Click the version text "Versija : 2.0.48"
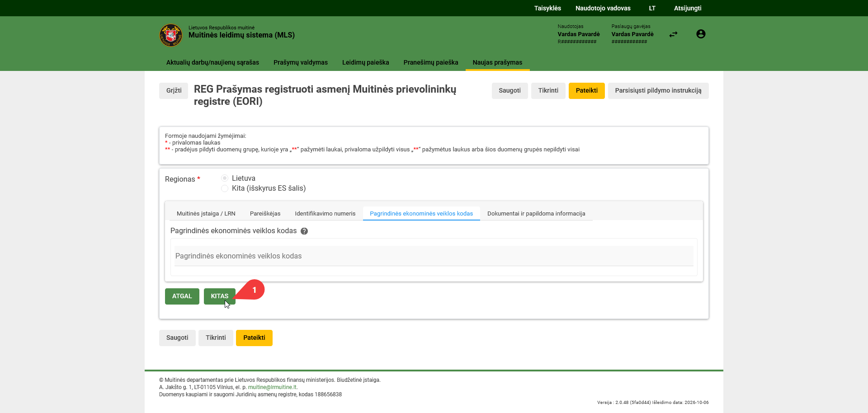The height and width of the screenshot is (413, 868). 613,403
